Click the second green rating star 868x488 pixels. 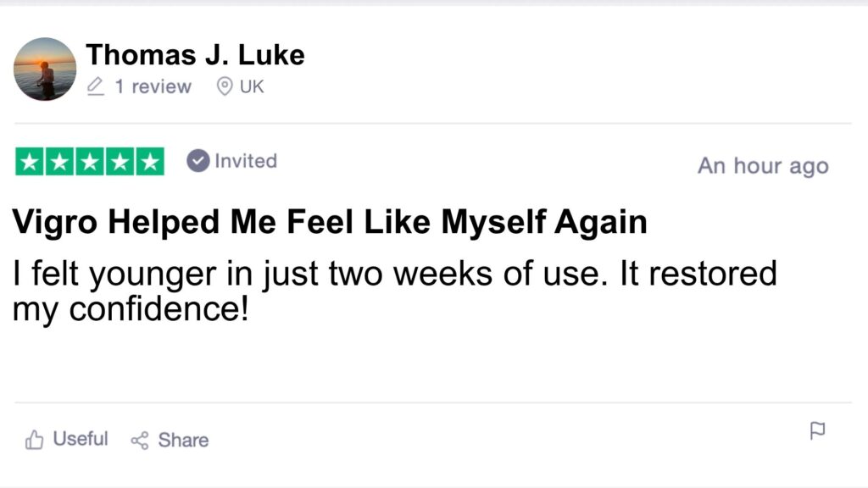point(60,162)
